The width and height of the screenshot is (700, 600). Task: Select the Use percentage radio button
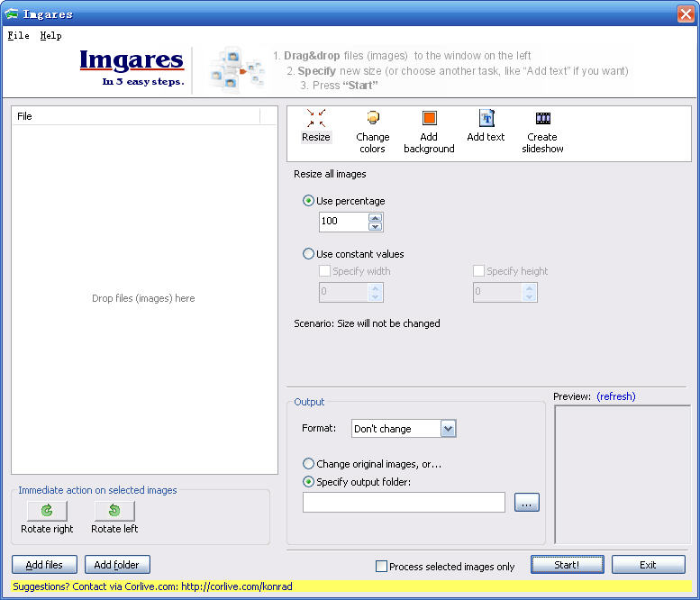coord(308,201)
